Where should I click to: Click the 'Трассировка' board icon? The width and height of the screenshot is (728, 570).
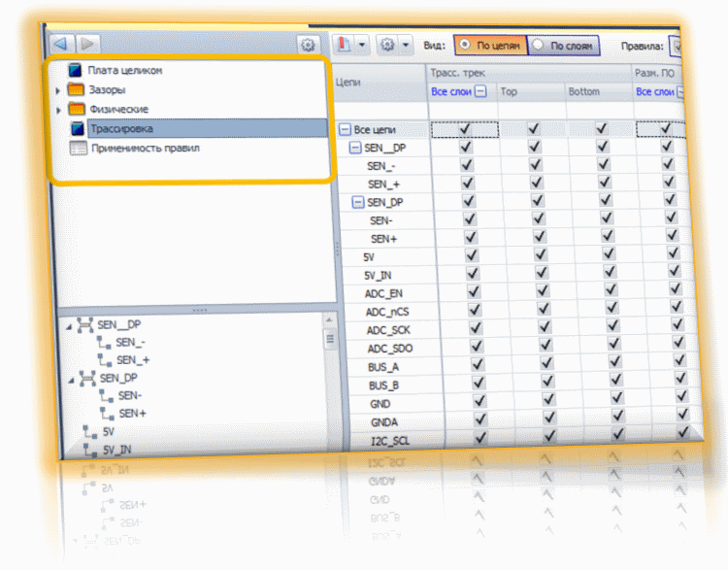pyautogui.click(x=78, y=128)
